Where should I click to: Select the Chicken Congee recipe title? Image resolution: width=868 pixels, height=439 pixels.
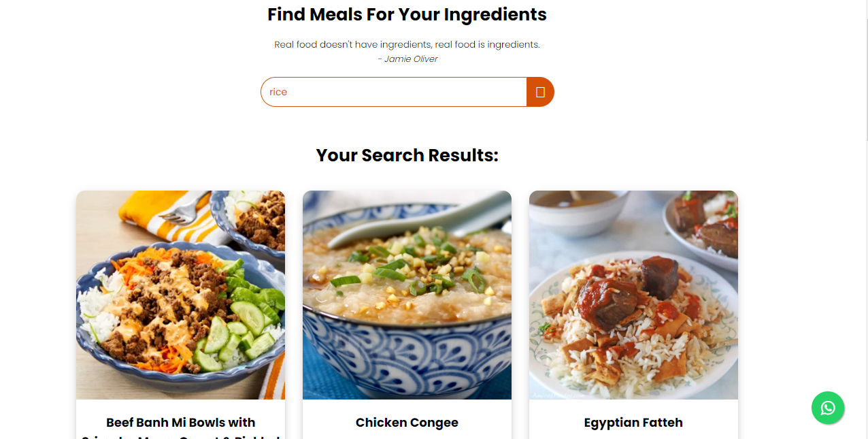(407, 423)
